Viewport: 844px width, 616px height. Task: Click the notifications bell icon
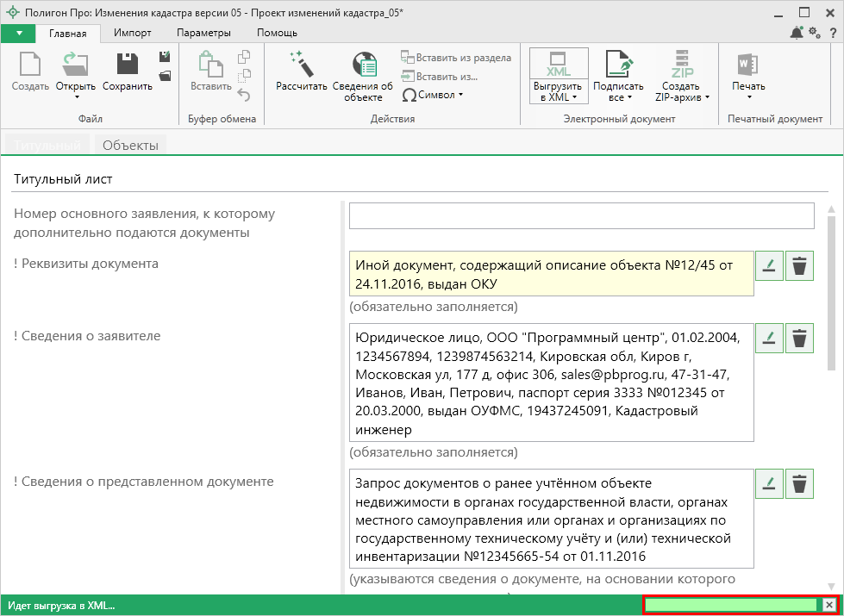pyautogui.click(x=796, y=33)
